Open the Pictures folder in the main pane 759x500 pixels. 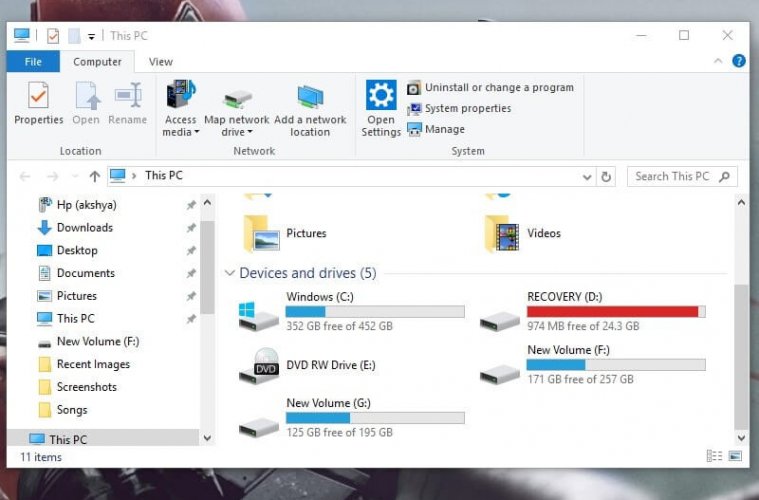coord(286,233)
